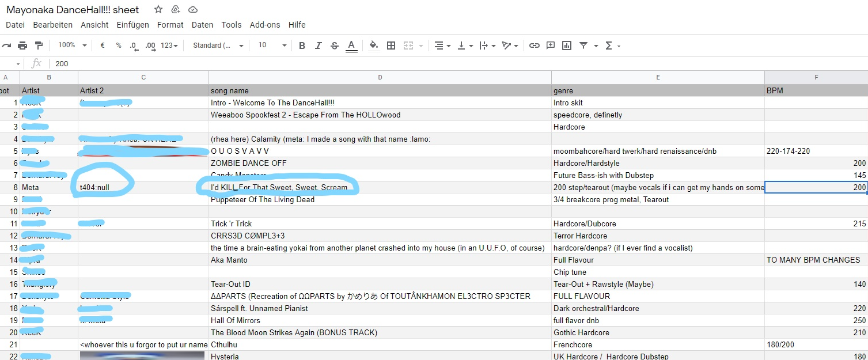Insert a chart from toolbar

point(567,46)
